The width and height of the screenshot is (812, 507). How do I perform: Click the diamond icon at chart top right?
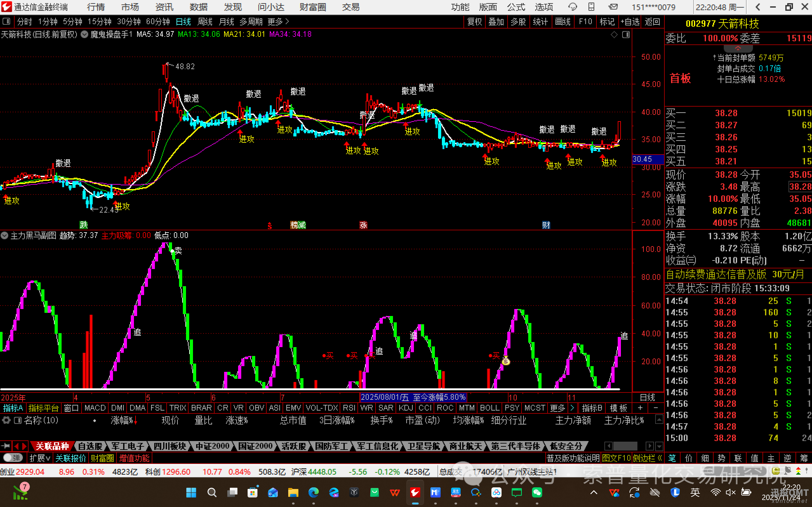pyautogui.click(x=614, y=35)
